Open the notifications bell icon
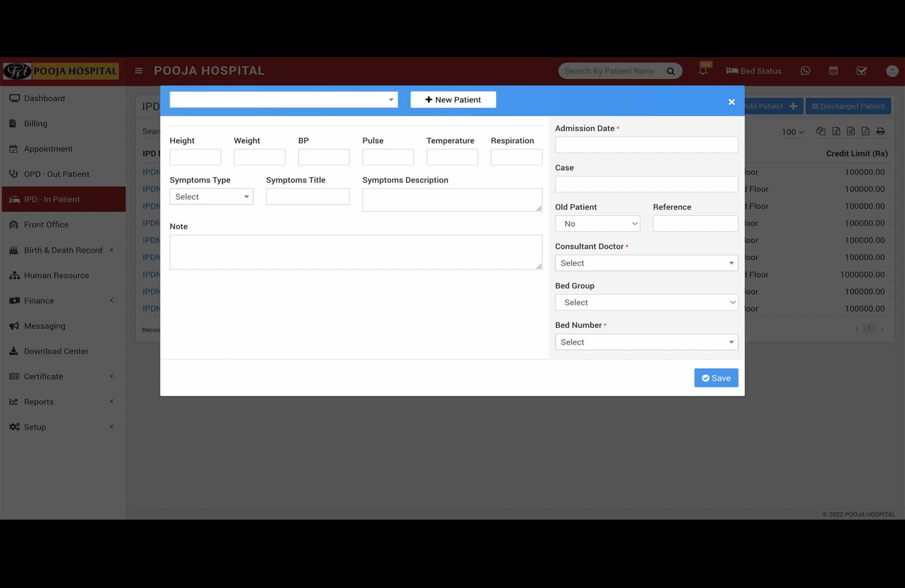 tap(703, 71)
